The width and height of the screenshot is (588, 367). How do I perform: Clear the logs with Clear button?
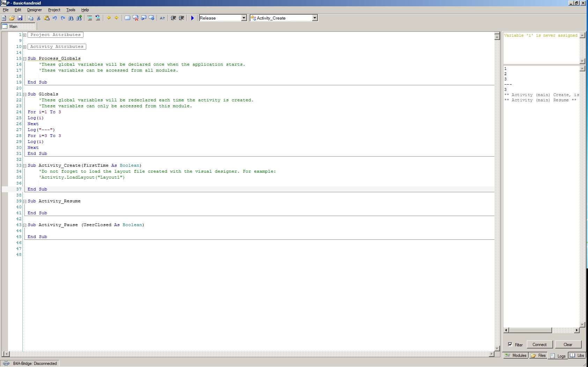pyautogui.click(x=568, y=345)
